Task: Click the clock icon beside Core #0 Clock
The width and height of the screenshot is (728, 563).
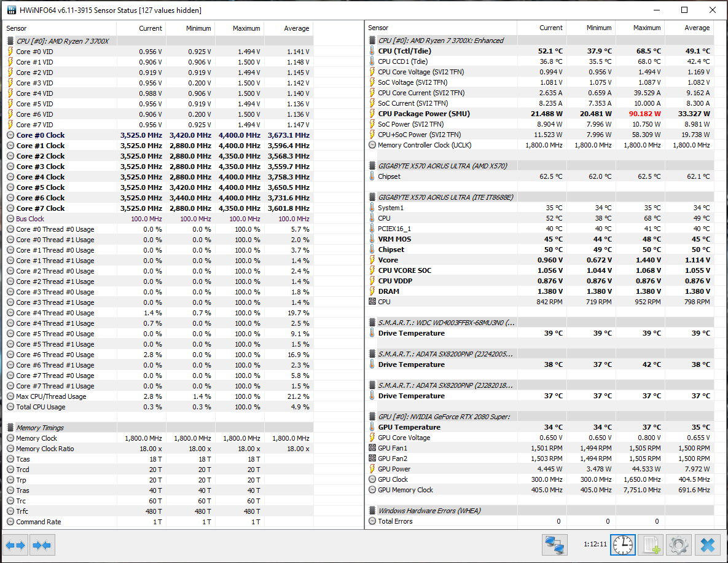Action: pos(10,135)
